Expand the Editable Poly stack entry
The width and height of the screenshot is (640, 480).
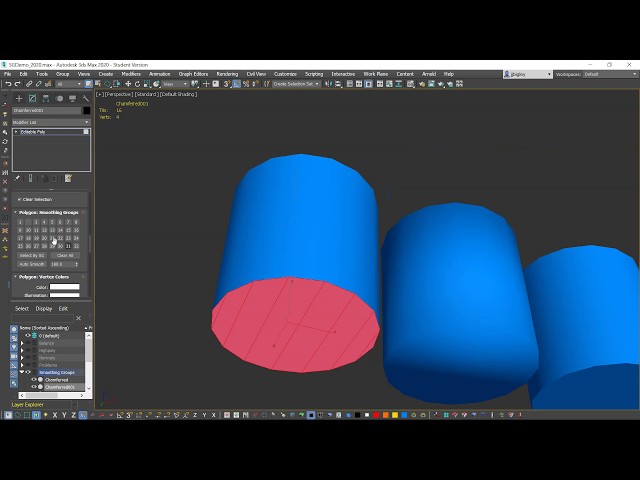pyautogui.click(x=16, y=132)
